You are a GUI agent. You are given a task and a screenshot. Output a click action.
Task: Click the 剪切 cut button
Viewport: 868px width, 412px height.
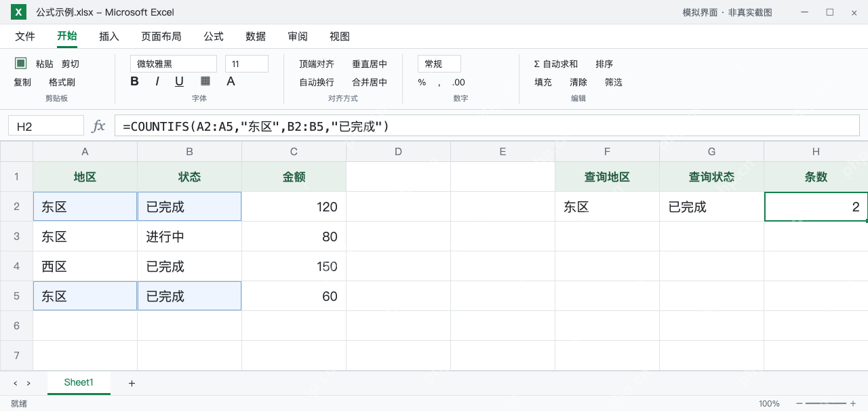pyautogui.click(x=71, y=64)
